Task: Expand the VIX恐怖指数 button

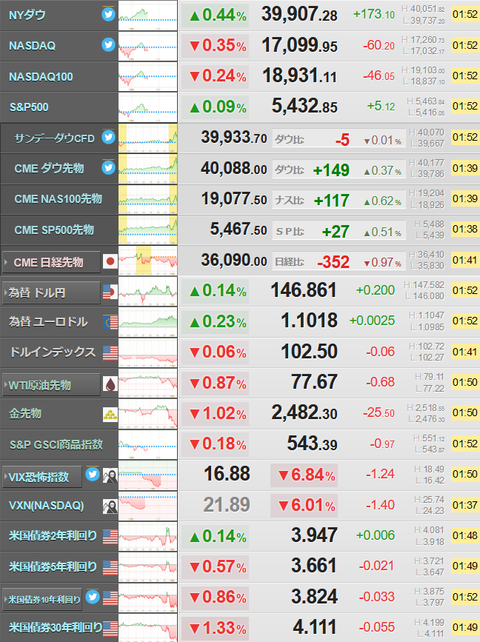Action: point(42,477)
